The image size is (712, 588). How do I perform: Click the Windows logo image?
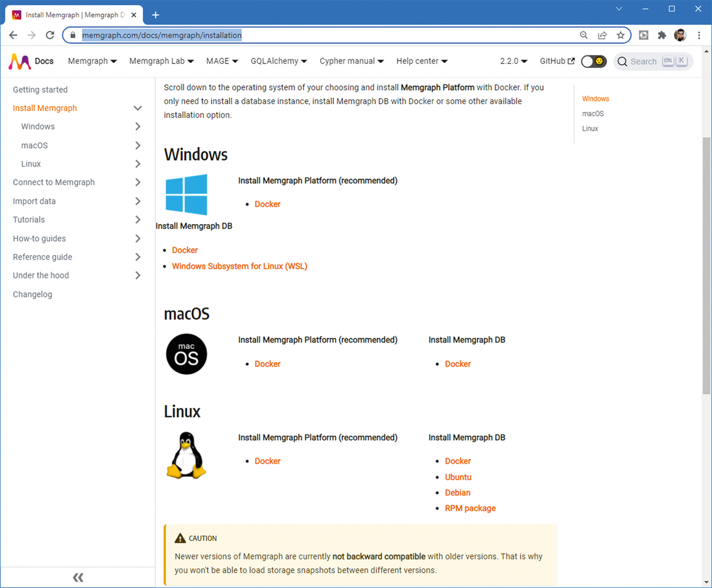pyautogui.click(x=186, y=194)
